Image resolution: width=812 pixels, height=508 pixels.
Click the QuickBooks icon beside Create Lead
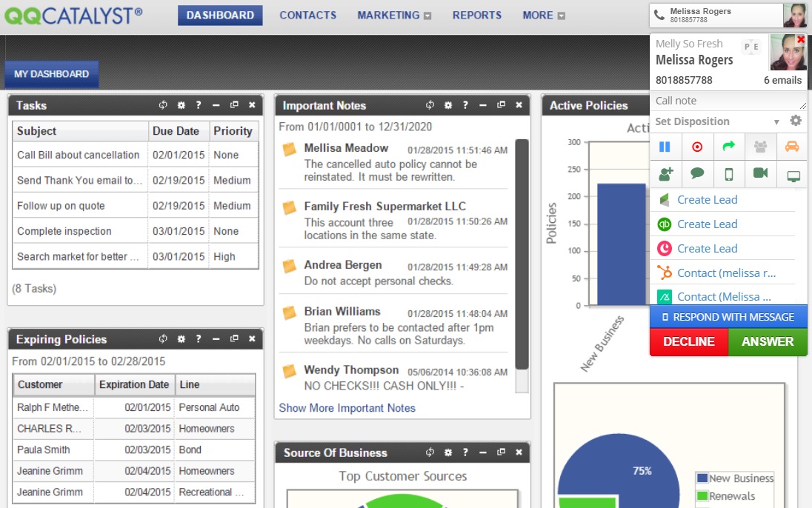click(x=665, y=224)
